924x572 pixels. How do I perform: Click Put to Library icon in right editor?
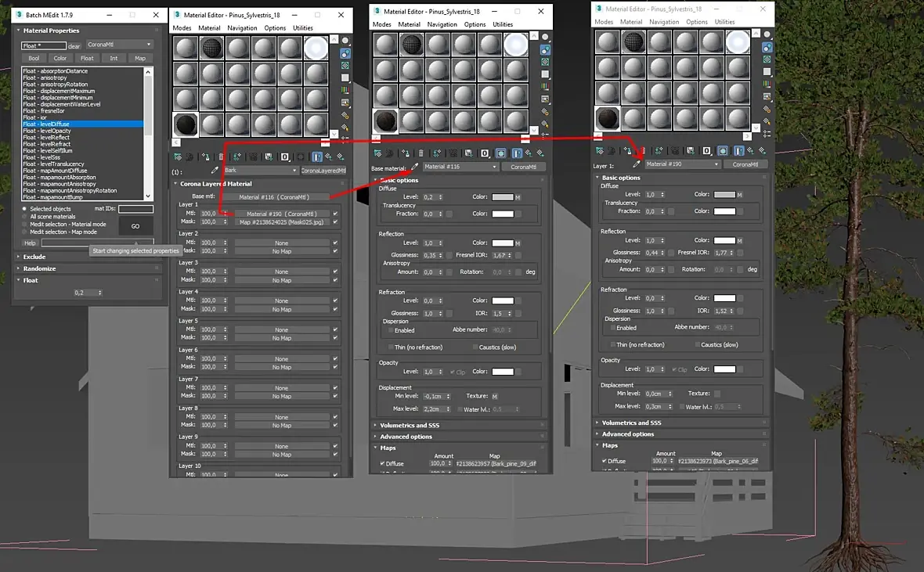click(x=691, y=151)
